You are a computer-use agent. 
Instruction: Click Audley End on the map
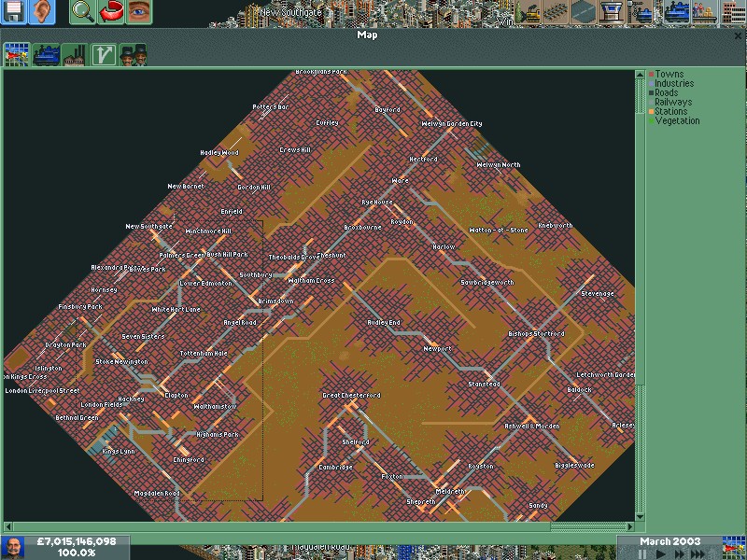click(384, 322)
